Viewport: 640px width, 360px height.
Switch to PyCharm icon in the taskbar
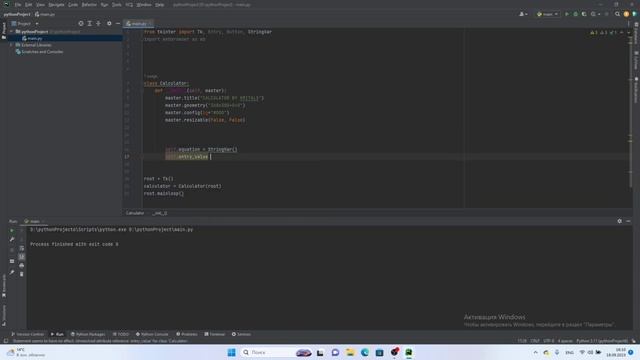(x=409, y=352)
